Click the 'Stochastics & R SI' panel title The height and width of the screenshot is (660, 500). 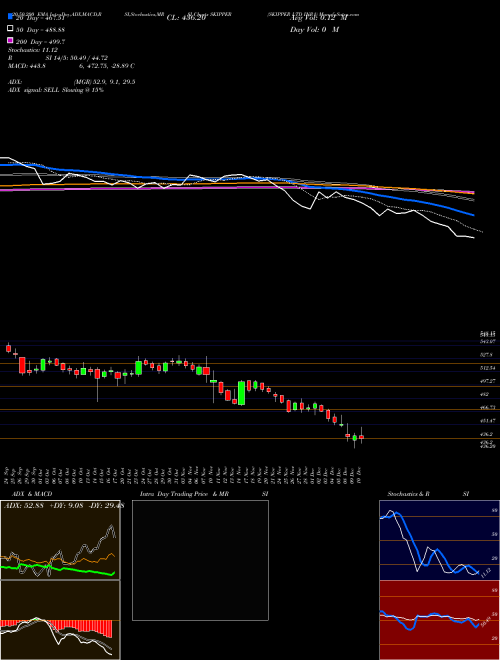point(428,494)
